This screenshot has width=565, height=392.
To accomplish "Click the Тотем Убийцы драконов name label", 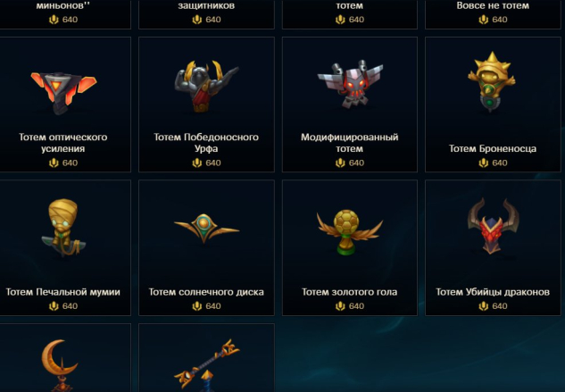I will click(493, 292).
